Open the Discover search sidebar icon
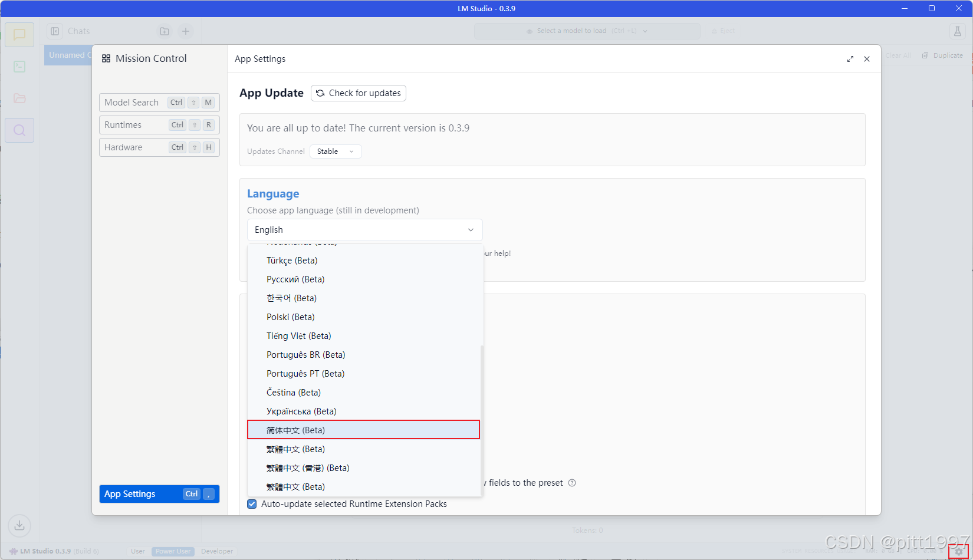 click(19, 130)
